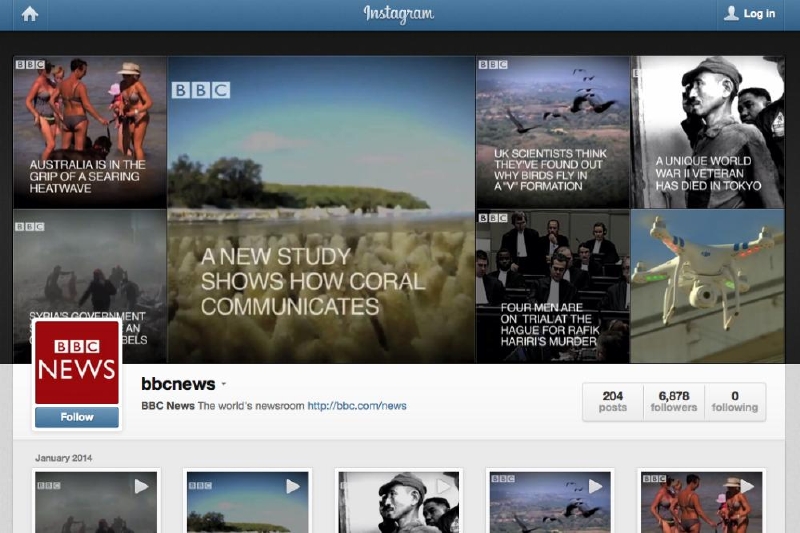800x533 pixels.
Task: Open the white drone banner image
Action: tap(708, 286)
